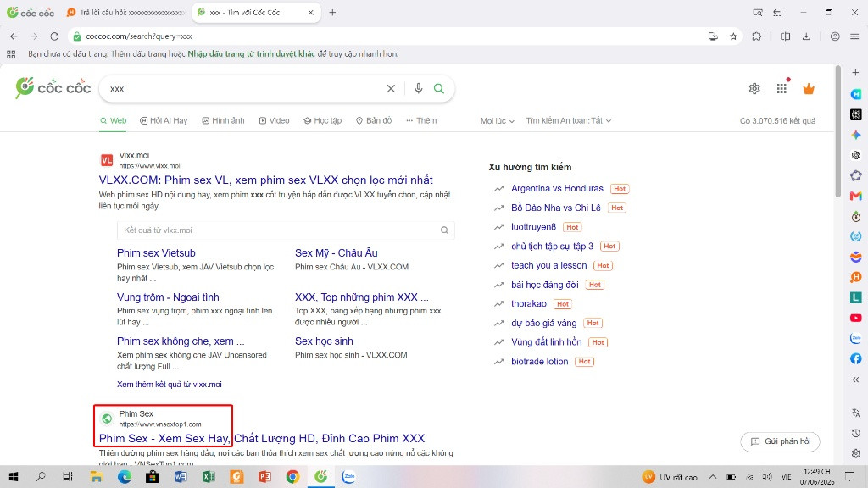Open the colorful Gemini sparkle sidebar icon
Image resolution: width=868 pixels, height=488 pixels.
[856, 135]
